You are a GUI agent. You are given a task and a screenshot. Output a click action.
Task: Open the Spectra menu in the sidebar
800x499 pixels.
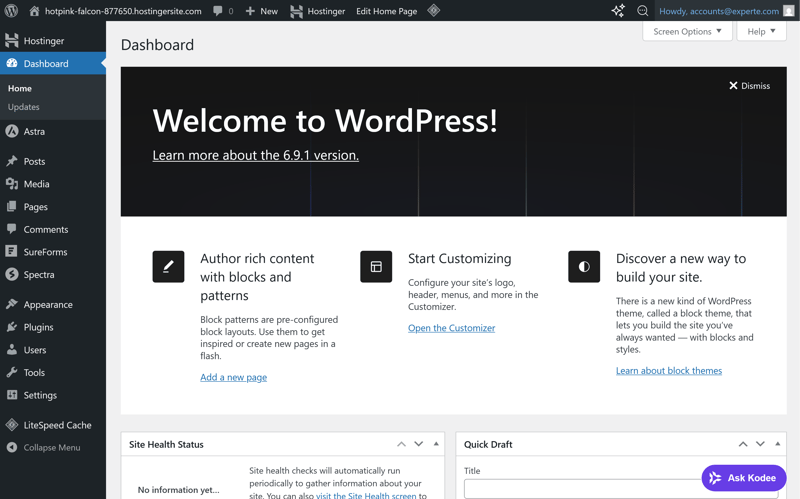(x=39, y=274)
